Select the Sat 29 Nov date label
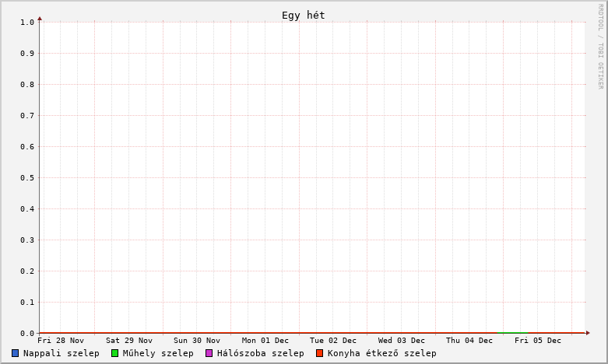This screenshot has width=608, height=364. coord(129,341)
